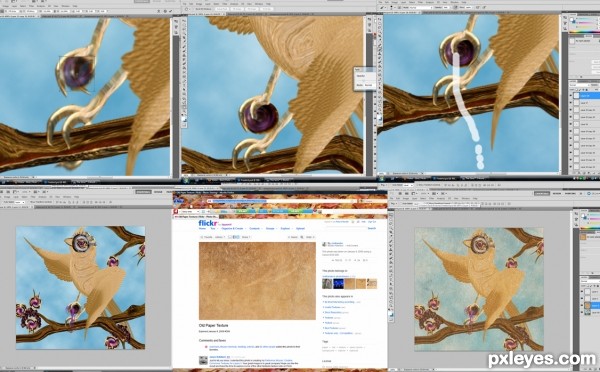Click the Sign Out link on Flickr

(372, 222)
